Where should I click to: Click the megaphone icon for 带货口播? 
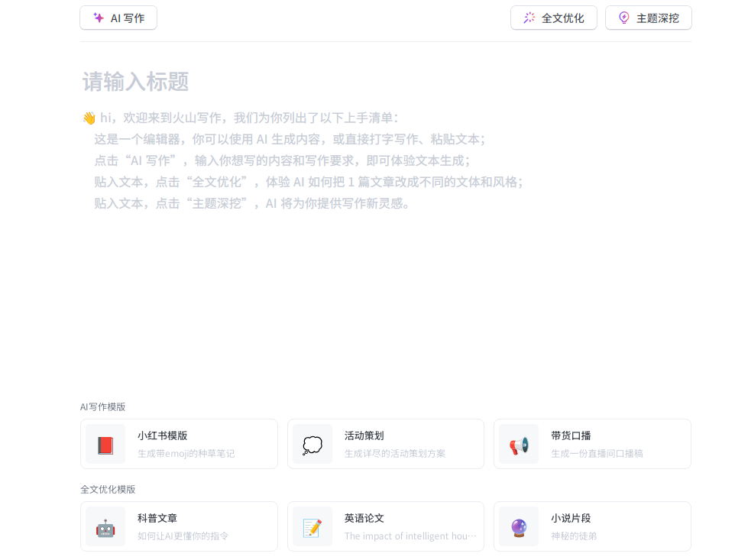point(519,445)
